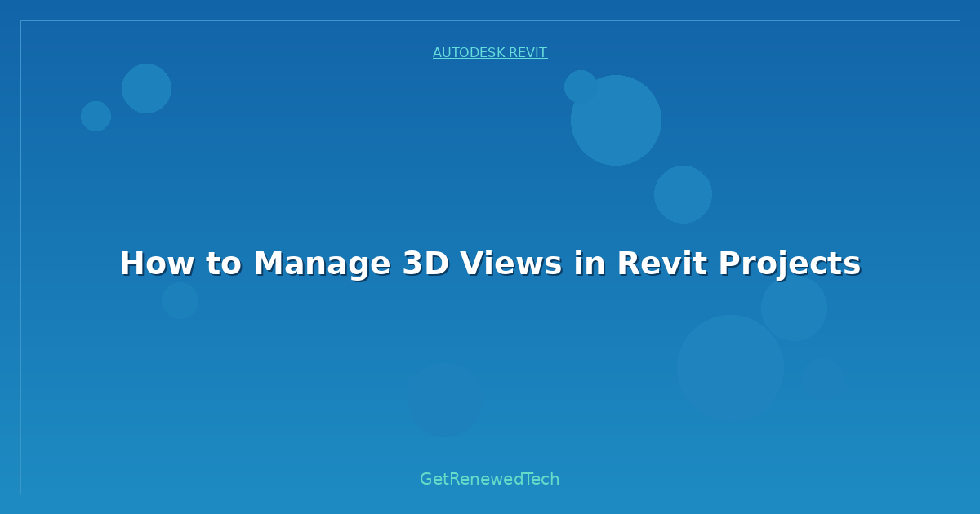This screenshot has width=980, height=514.
Task: Click the largest bright circle near top center
Action: coord(616,121)
